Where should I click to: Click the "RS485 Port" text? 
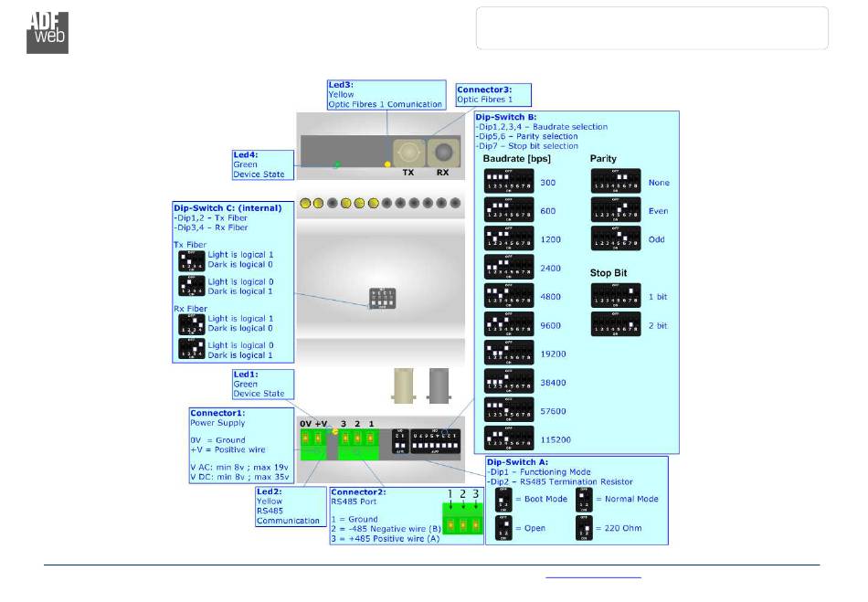(354, 502)
